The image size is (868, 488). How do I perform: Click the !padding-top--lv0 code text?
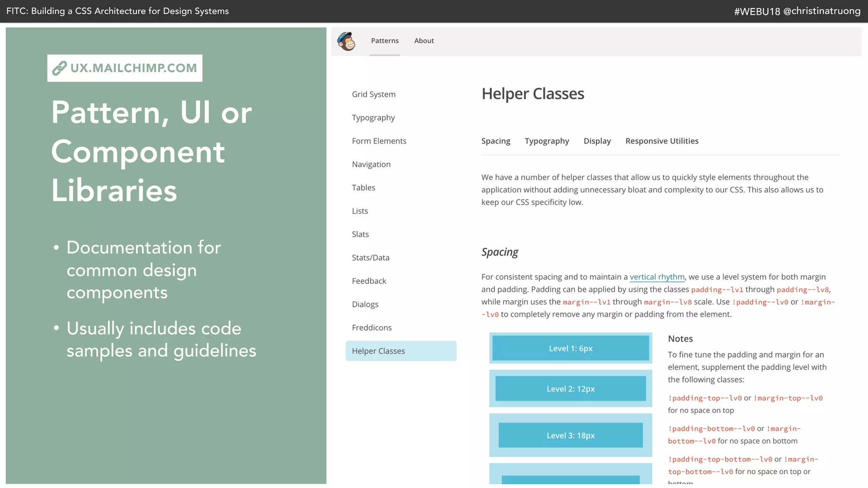coord(705,398)
